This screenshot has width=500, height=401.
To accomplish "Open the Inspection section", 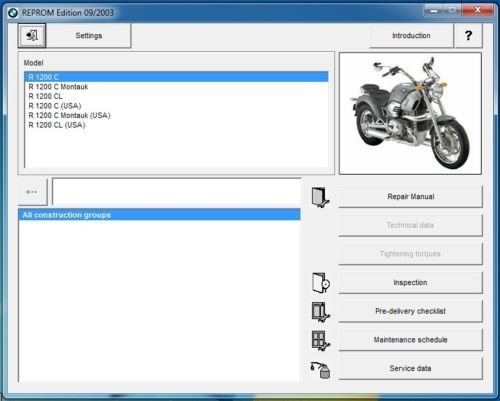I will [411, 283].
